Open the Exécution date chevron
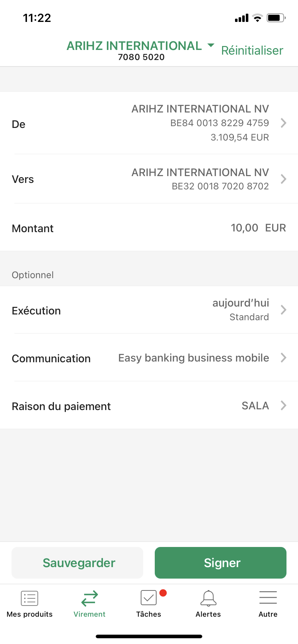Image resolution: width=298 pixels, height=644 pixels. [x=284, y=310]
